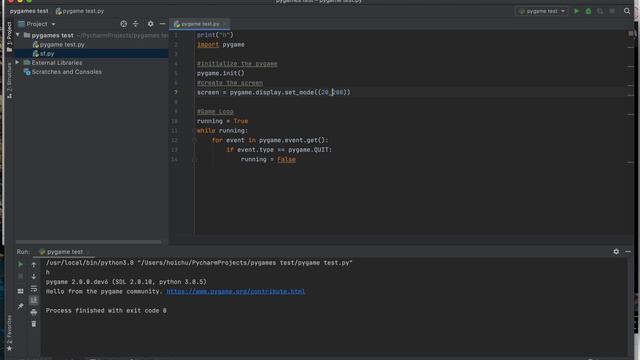Fold the while running block gutter marker
This screenshot has height=360, width=640.
[x=195, y=131]
